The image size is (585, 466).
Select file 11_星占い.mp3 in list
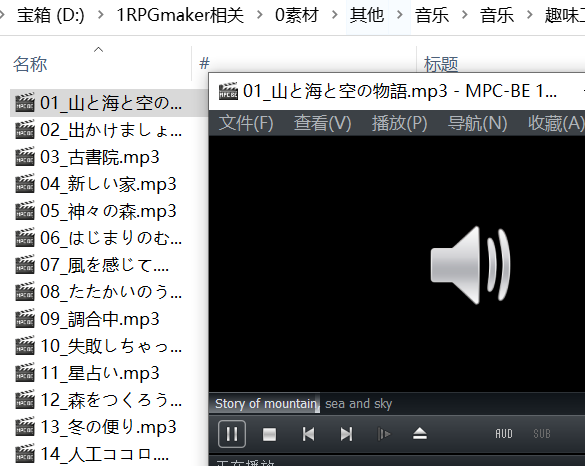point(100,373)
